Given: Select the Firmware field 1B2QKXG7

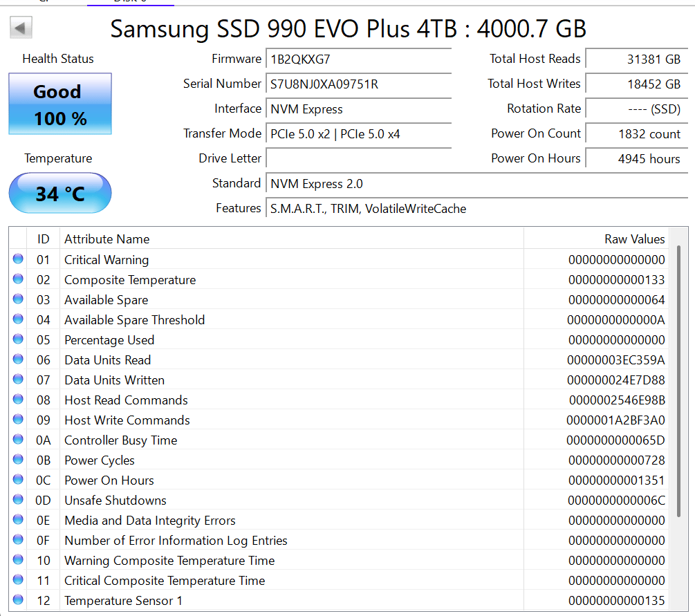Looking at the screenshot, I should pyautogui.click(x=359, y=59).
